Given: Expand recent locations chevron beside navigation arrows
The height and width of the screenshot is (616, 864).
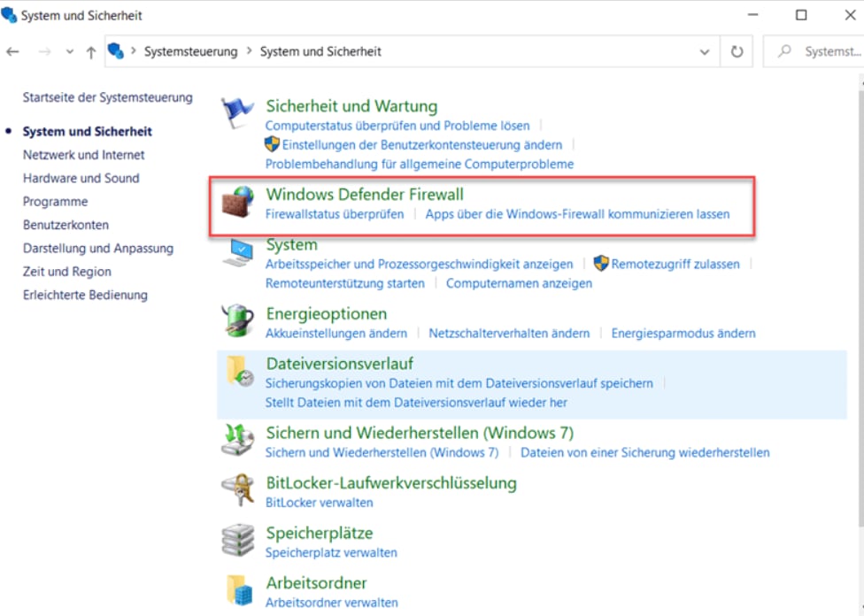Looking at the screenshot, I should (69, 51).
